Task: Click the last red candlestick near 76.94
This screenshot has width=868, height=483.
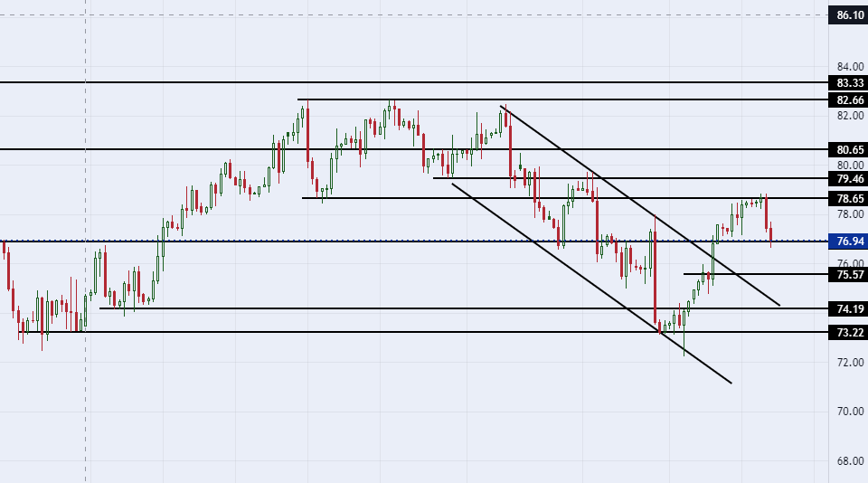Action: point(770,233)
